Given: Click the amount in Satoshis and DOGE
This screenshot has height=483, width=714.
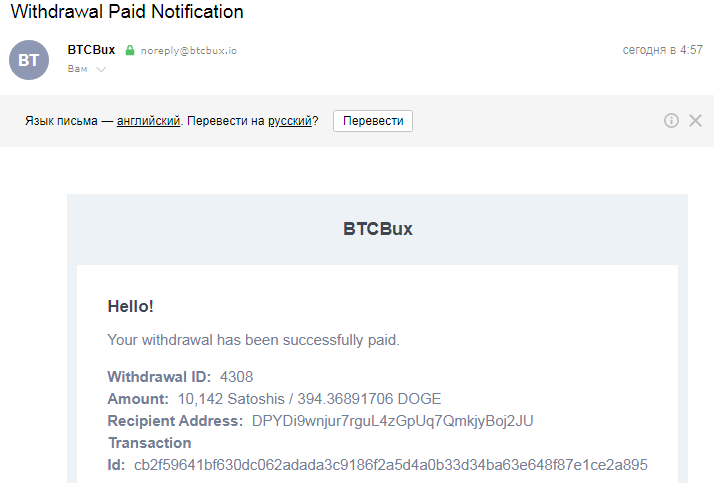Looking at the screenshot, I should 309,399.
